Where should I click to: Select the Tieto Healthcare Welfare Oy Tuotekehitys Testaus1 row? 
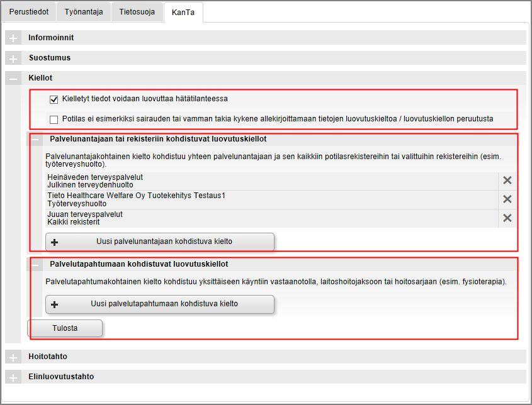(x=271, y=199)
